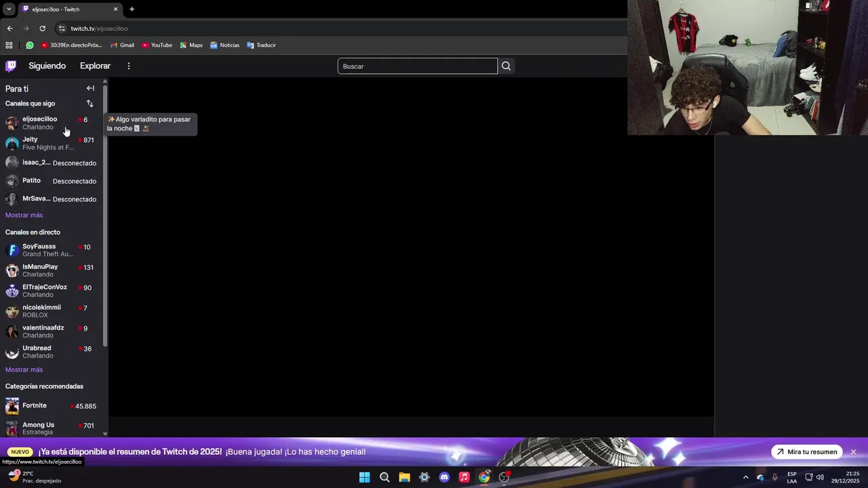This screenshot has height=488, width=868.
Task: Open the Fortnite category thumbnail
Action: (x=12, y=407)
